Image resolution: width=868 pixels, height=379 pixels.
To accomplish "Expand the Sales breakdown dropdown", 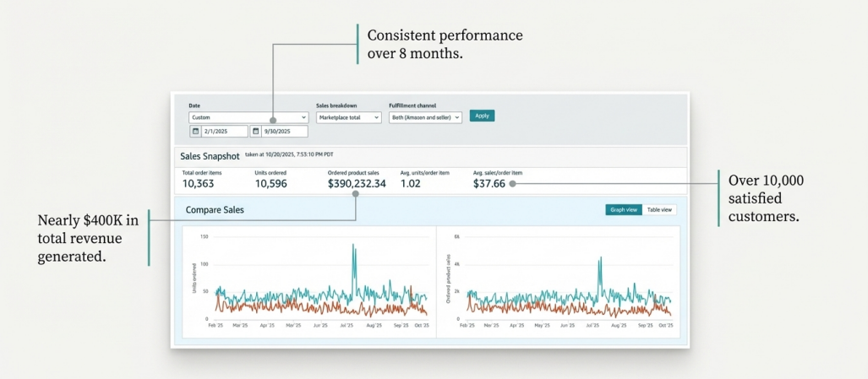I will [350, 117].
